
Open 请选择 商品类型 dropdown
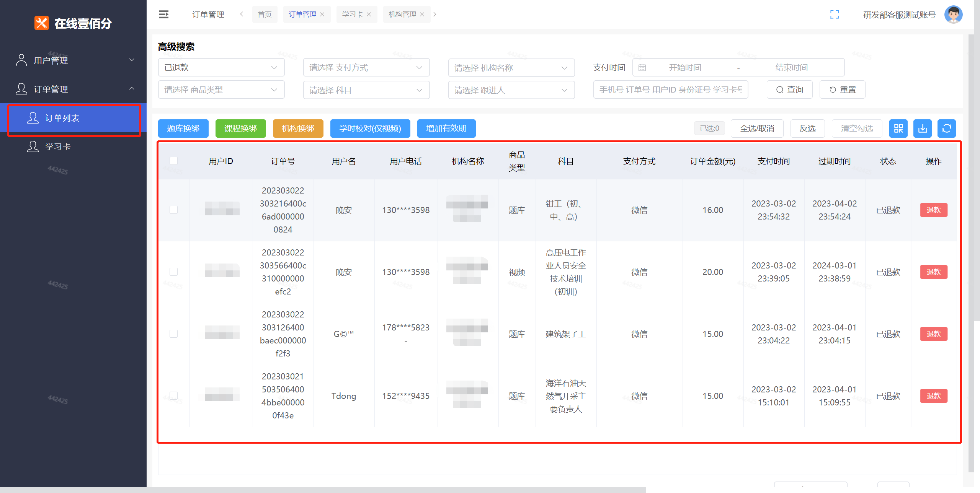[221, 90]
